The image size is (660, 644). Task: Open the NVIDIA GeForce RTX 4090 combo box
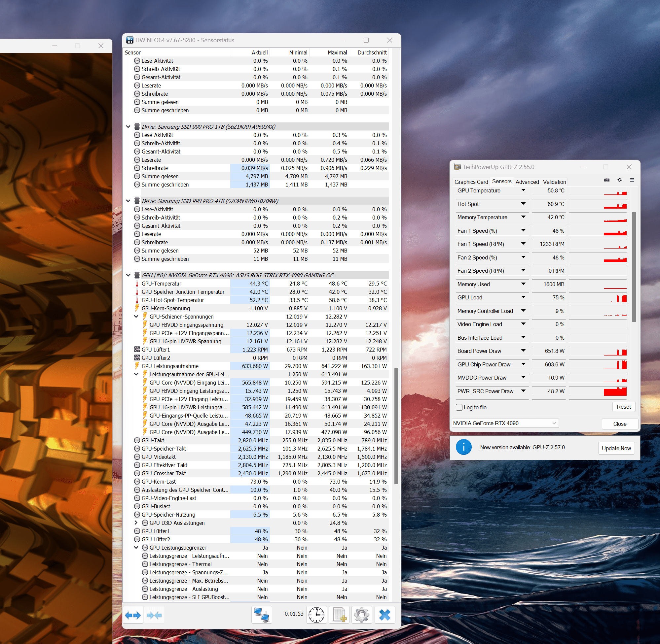(x=505, y=424)
